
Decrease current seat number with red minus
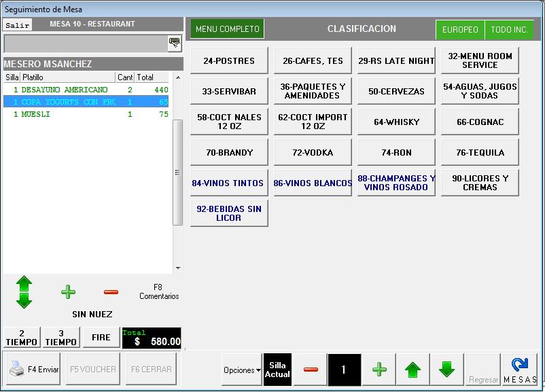(x=311, y=370)
